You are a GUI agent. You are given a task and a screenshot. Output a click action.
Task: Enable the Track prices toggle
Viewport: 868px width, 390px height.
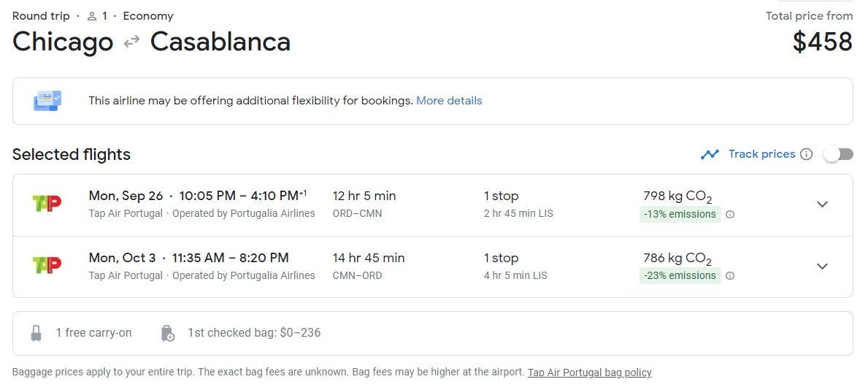(x=837, y=154)
